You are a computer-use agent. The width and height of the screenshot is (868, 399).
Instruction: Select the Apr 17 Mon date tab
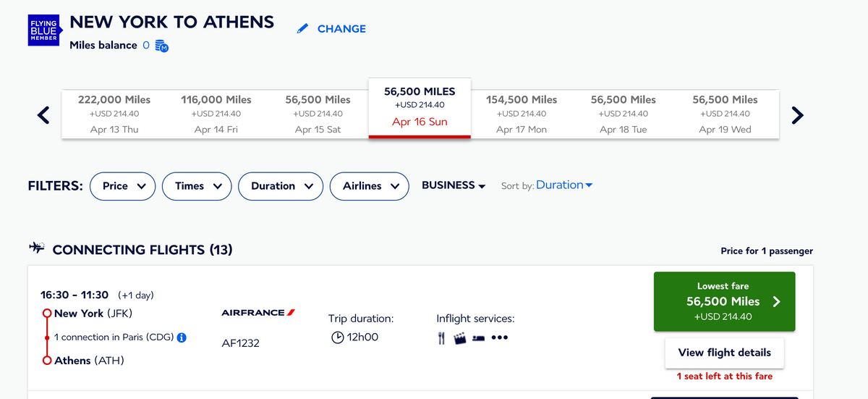click(x=521, y=114)
